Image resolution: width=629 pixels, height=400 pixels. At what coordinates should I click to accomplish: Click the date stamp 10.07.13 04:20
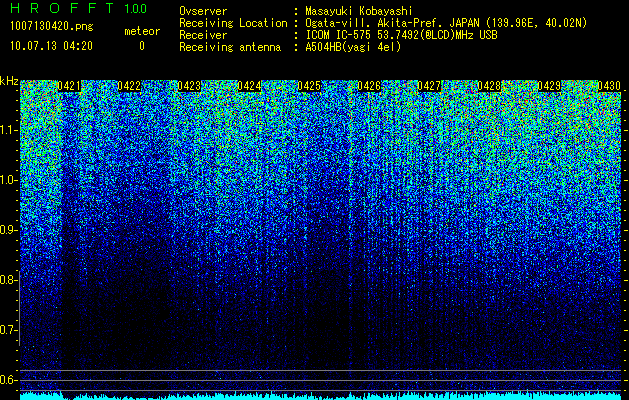click(51, 46)
